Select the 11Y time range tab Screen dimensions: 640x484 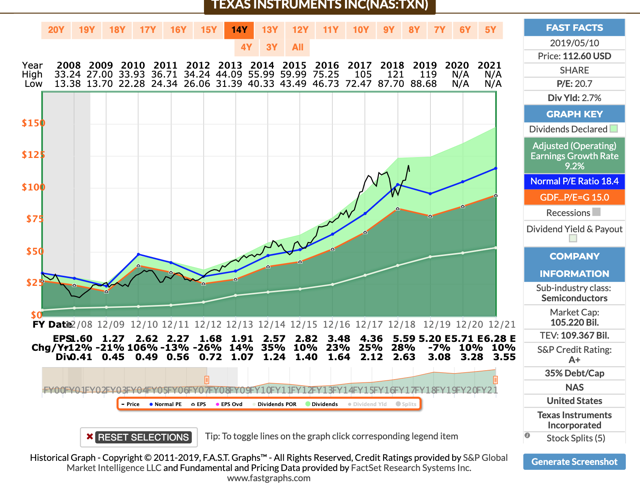click(331, 30)
